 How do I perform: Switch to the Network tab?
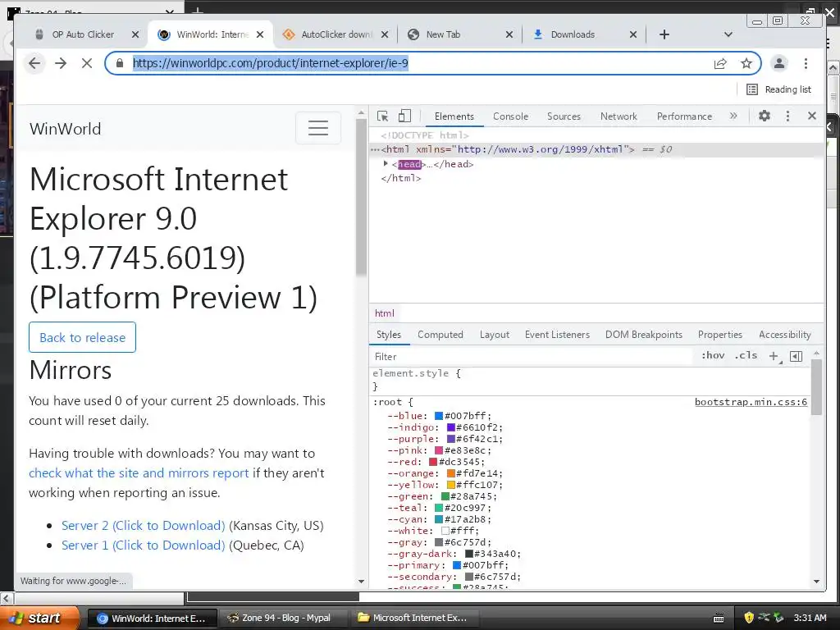(619, 116)
